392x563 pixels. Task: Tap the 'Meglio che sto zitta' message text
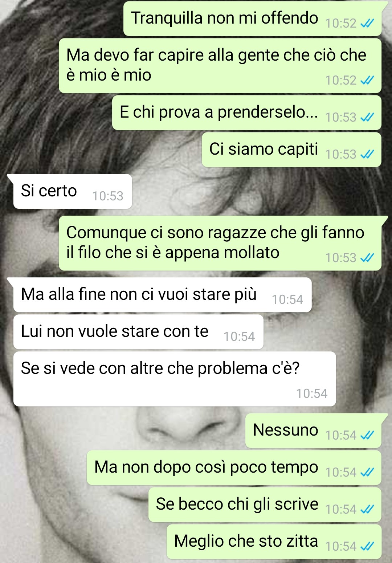coord(246,541)
